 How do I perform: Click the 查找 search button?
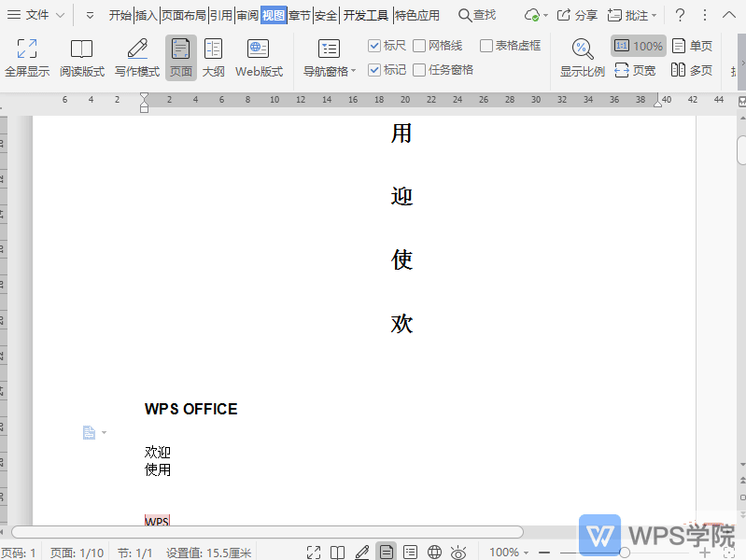(477, 15)
